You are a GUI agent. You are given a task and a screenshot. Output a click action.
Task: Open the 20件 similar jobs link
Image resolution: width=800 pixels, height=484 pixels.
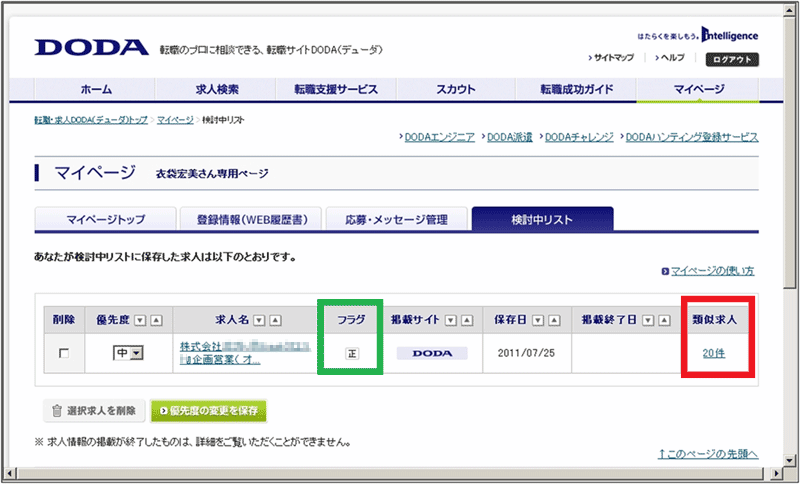pos(714,353)
